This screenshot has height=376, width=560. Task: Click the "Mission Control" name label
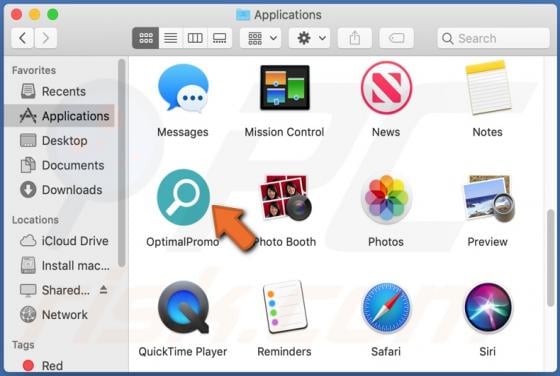pos(284,132)
